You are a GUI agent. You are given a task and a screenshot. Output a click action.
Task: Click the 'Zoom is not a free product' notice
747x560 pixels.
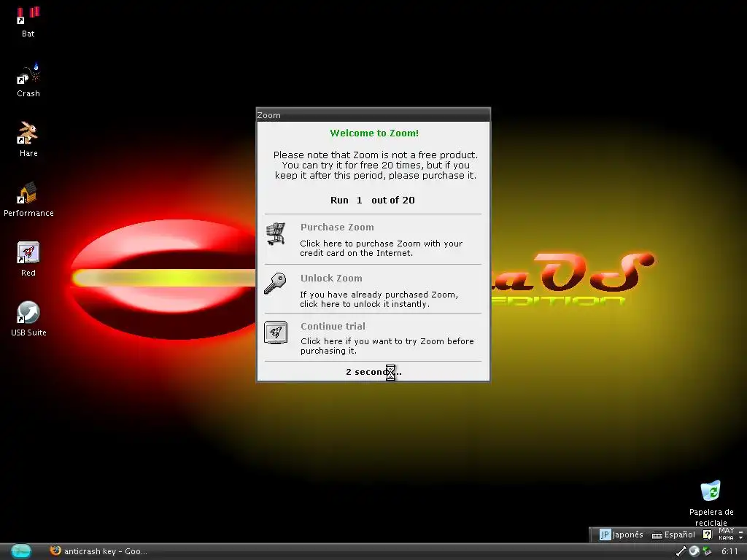click(x=376, y=166)
